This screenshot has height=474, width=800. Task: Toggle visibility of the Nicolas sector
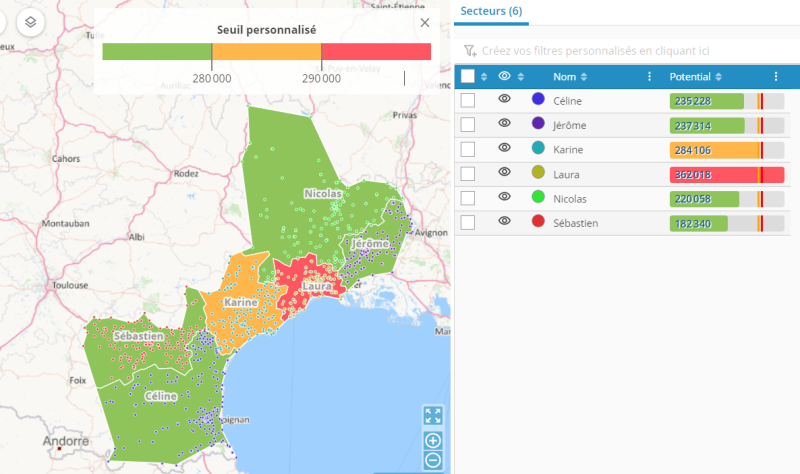[505, 197]
